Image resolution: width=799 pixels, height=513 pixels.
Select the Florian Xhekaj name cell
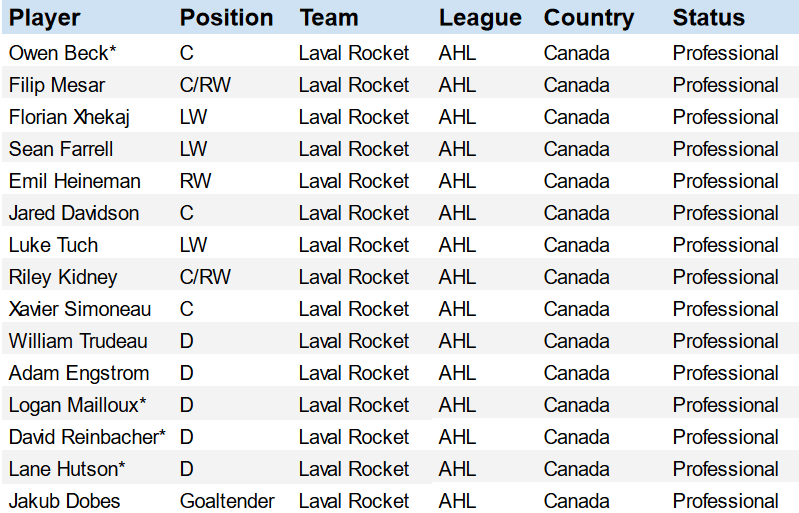click(x=69, y=117)
